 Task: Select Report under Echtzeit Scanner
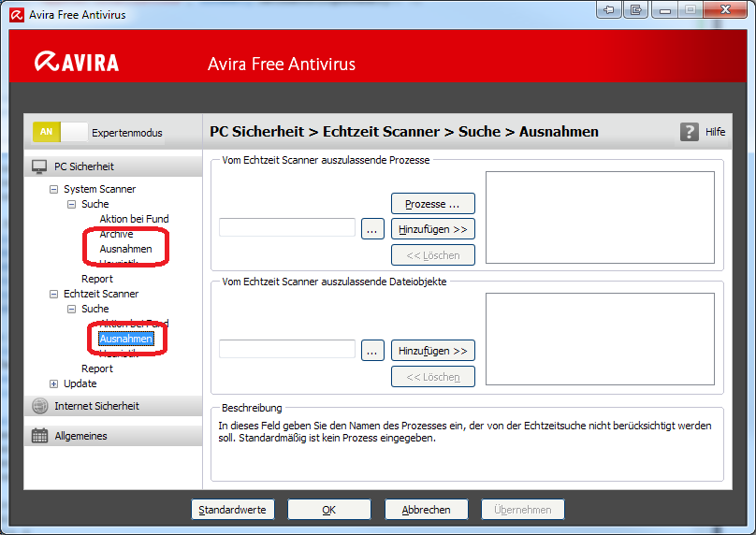point(97,369)
